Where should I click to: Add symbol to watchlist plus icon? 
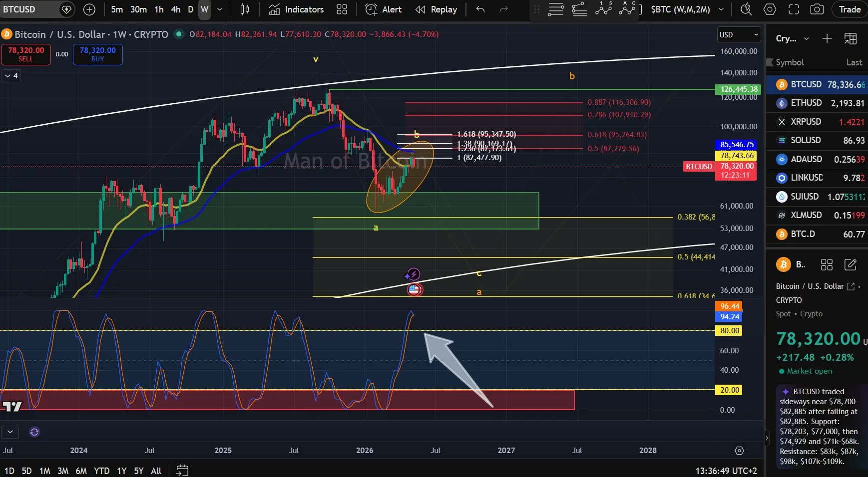click(x=827, y=38)
